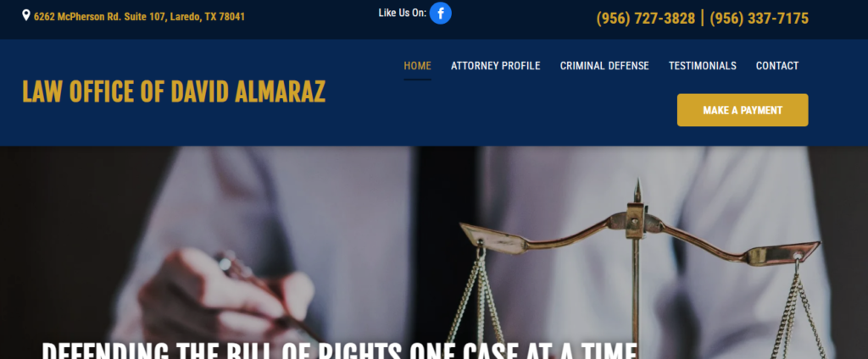
Task: Go to the Home menu item
Action: 417,66
